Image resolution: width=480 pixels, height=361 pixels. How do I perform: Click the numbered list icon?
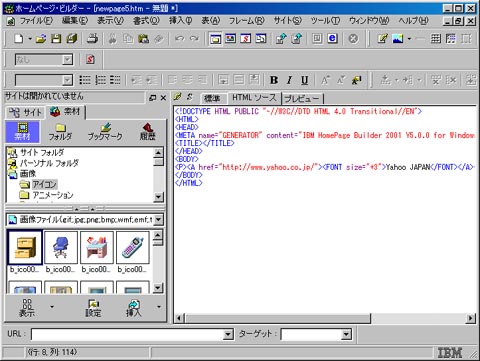tap(100, 80)
